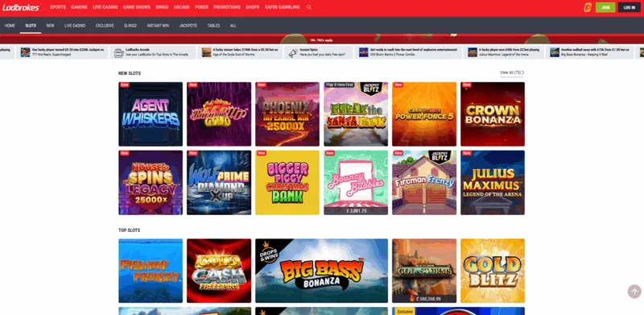
Task: Click the 777 Hot Reels ticker thumbnail
Action: (x=26, y=52)
